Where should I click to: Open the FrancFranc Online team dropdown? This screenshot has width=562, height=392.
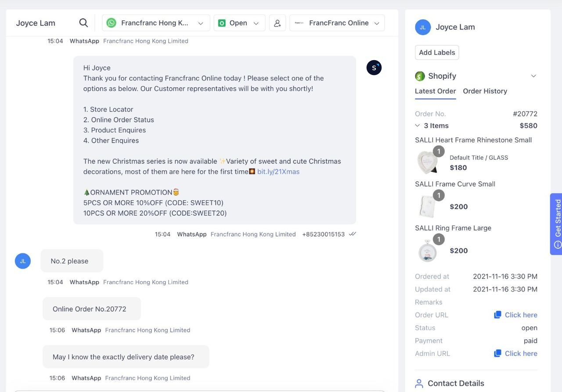pyautogui.click(x=337, y=23)
